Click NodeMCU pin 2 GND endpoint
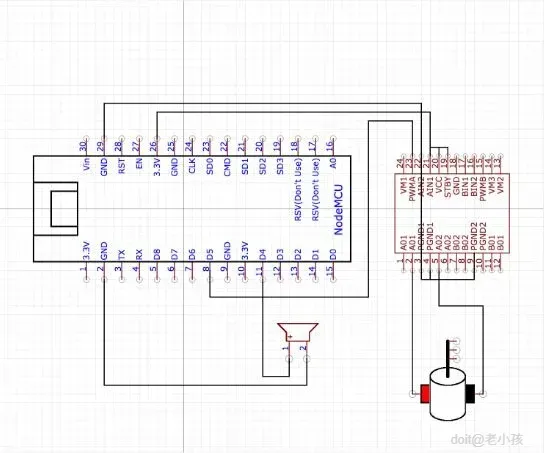 tap(104, 280)
